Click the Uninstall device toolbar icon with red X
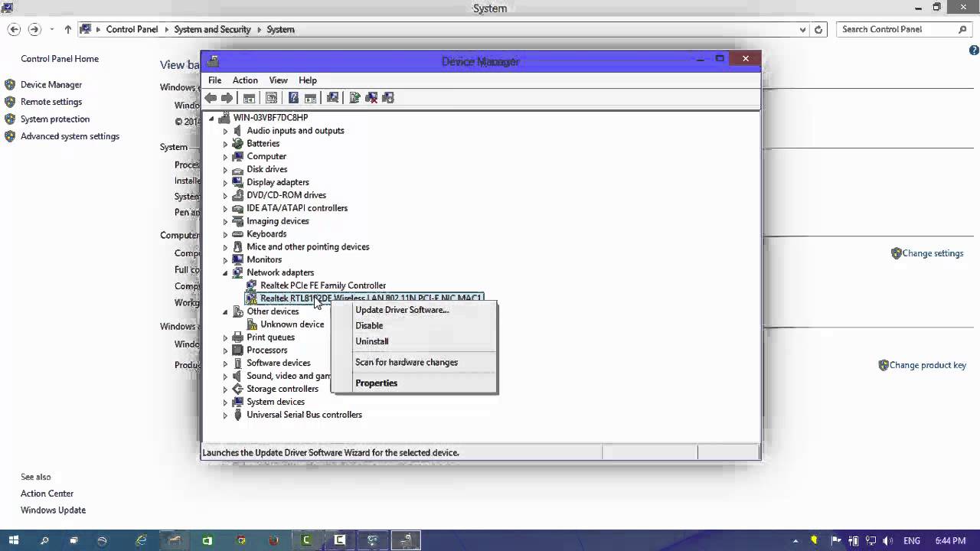This screenshot has height=551, width=980. click(371, 98)
